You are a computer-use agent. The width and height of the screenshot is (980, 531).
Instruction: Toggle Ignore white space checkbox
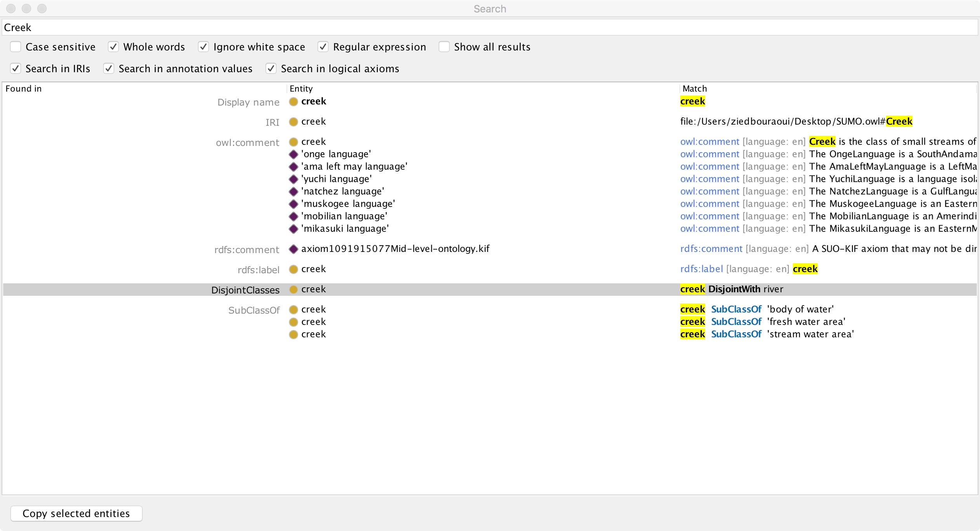(x=203, y=47)
